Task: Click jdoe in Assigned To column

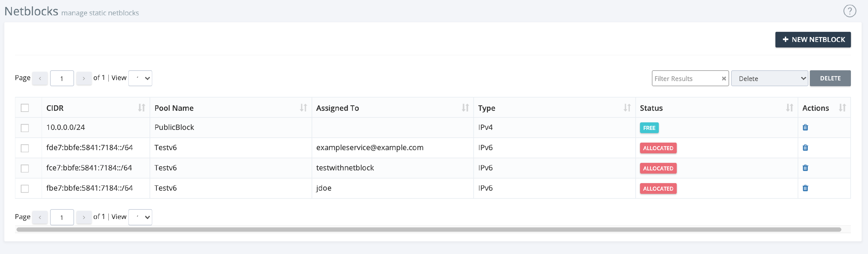Action: point(324,188)
